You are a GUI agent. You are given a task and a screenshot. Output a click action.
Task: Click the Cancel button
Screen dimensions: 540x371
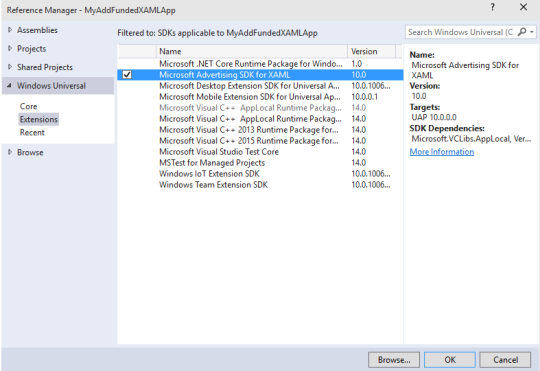(x=505, y=360)
